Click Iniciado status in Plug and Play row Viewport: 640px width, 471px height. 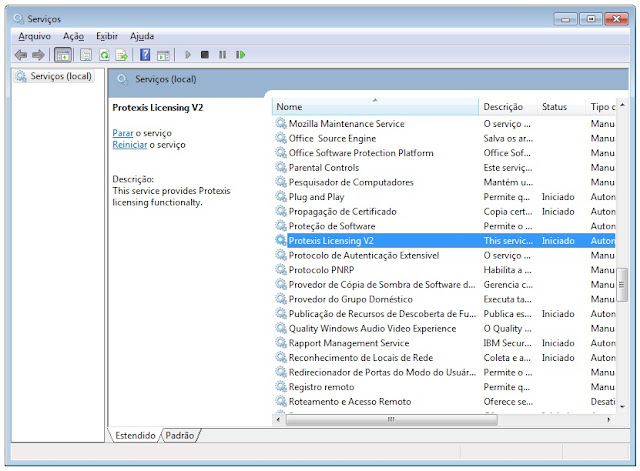point(558,197)
